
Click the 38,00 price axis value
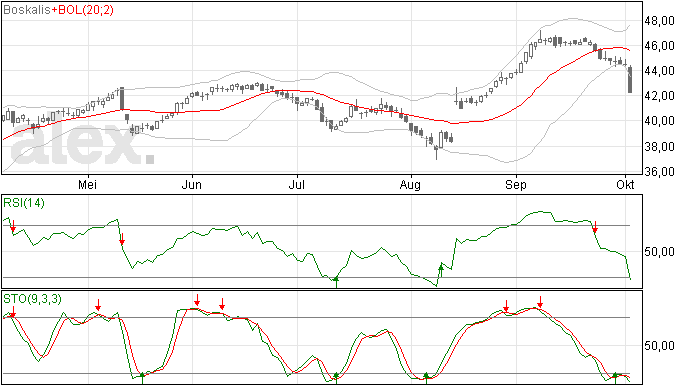point(659,146)
